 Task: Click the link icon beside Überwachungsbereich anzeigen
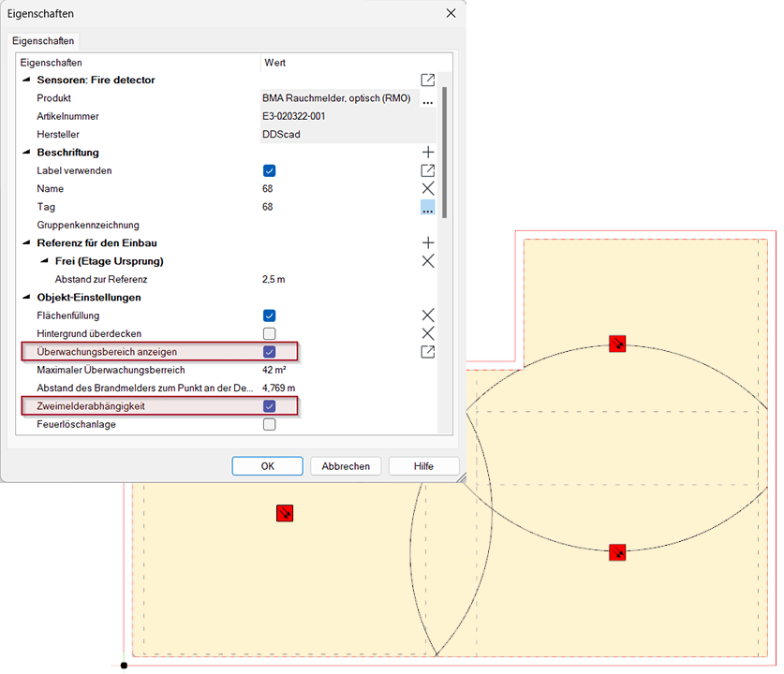click(428, 352)
